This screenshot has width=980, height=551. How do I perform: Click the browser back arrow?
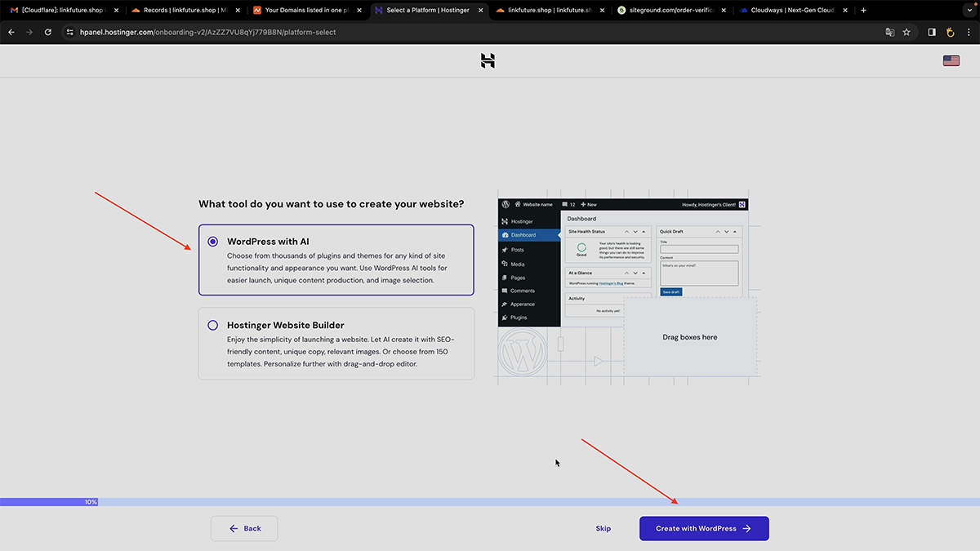(x=11, y=32)
